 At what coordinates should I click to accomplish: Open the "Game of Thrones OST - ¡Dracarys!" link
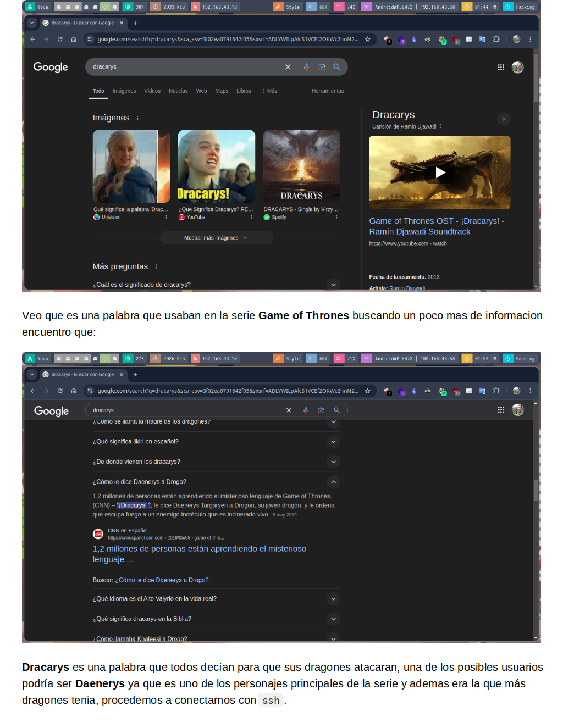[437, 226]
